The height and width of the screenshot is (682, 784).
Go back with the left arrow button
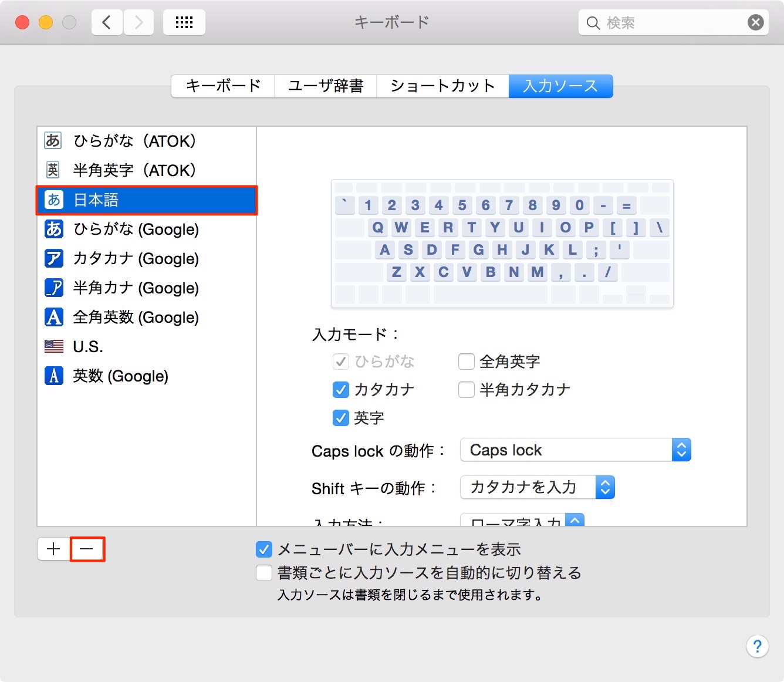point(107,23)
